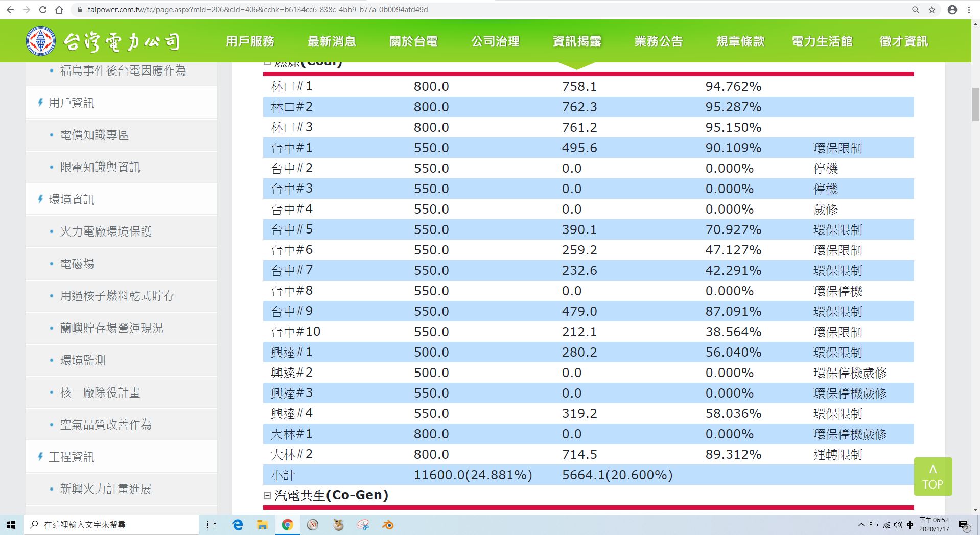Select the 大林#2 運轉限制 note
Screen dimensions: 980x535
click(838, 454)
